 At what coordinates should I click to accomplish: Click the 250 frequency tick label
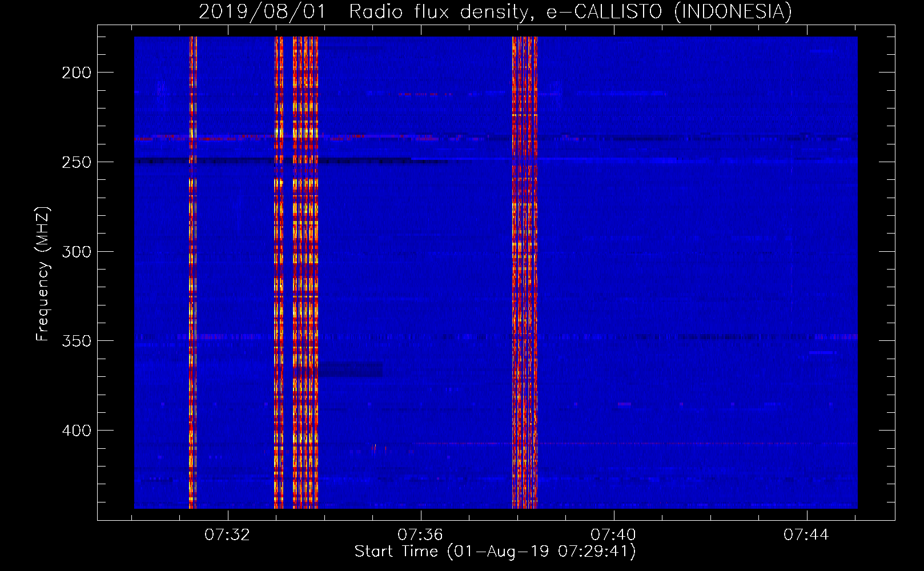77,162
